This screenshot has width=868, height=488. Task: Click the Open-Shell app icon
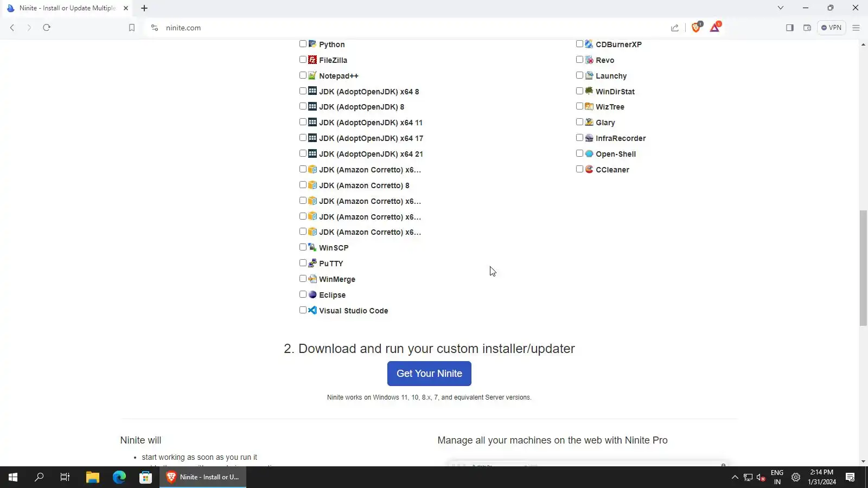click(589, 153)
